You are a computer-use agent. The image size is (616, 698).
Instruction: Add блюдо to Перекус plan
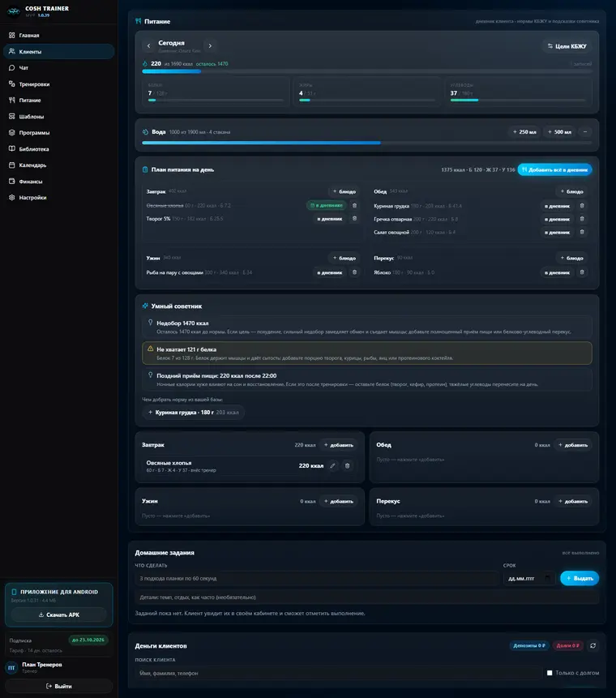[571, 258]
